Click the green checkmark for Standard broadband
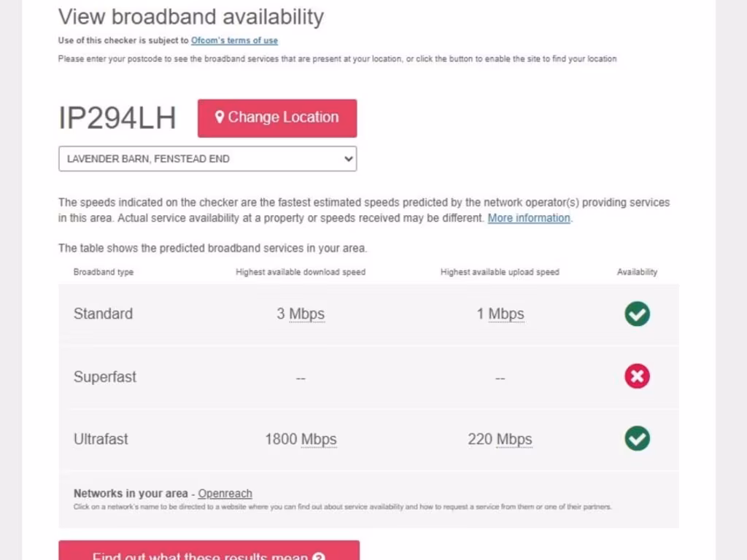This screenshot has height=560, width=747. pos(637,314)
